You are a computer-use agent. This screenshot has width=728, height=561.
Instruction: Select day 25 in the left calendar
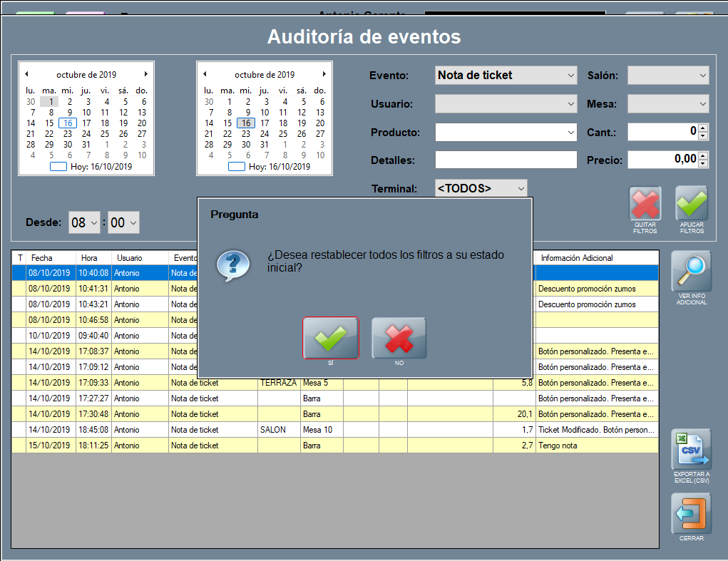tap(105, 133)
